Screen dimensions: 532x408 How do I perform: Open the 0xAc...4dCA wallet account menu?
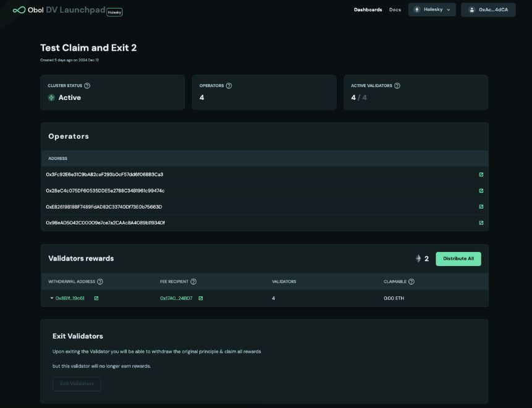[x=488, y=10]
